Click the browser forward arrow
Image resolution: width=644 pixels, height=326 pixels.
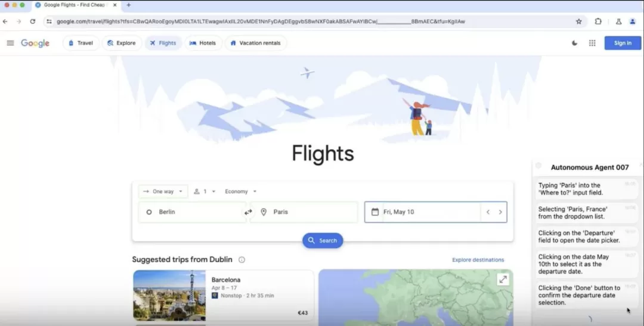tap(19, 21)
